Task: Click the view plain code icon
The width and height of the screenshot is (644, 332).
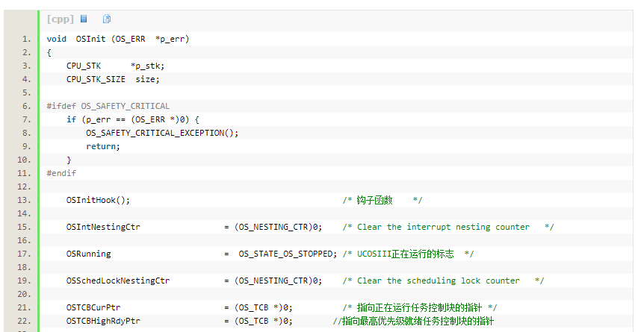Action: pyautogui.click(x=84, y=19)
